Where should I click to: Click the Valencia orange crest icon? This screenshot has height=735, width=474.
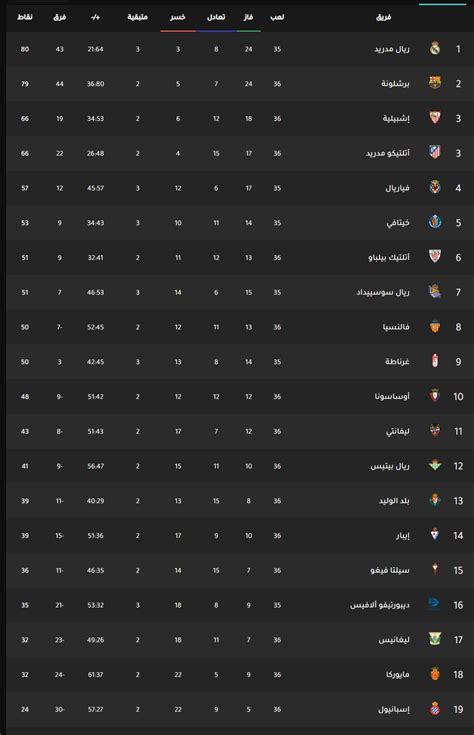435,326
